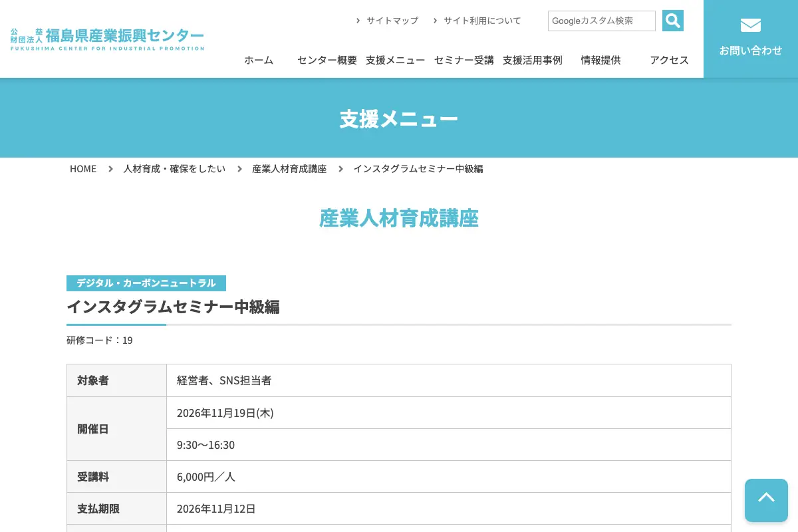The width and height of the screenshot is (798, 532).
Task: Focus the Google custom search field
Action: click(x=602, y=21)
